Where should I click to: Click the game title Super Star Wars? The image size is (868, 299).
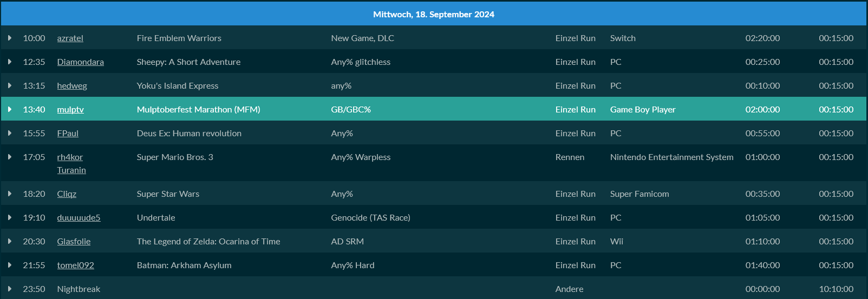(168, 194)
